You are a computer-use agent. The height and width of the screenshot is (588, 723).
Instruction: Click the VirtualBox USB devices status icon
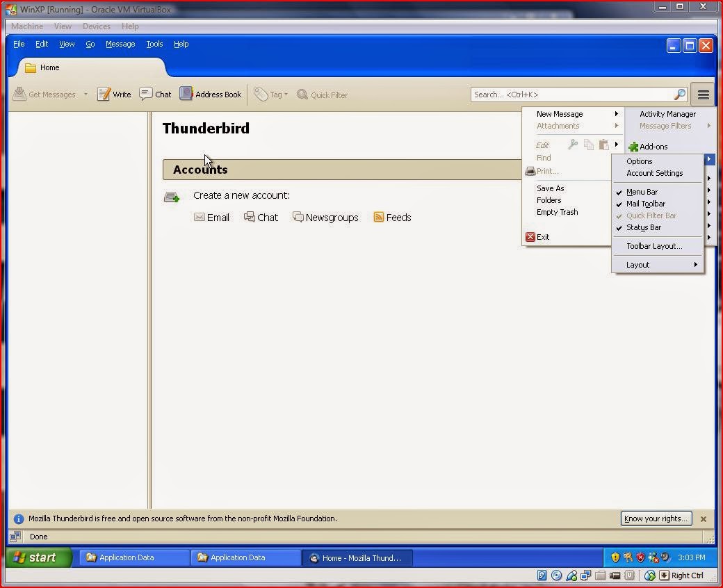[x=571, y=575]
